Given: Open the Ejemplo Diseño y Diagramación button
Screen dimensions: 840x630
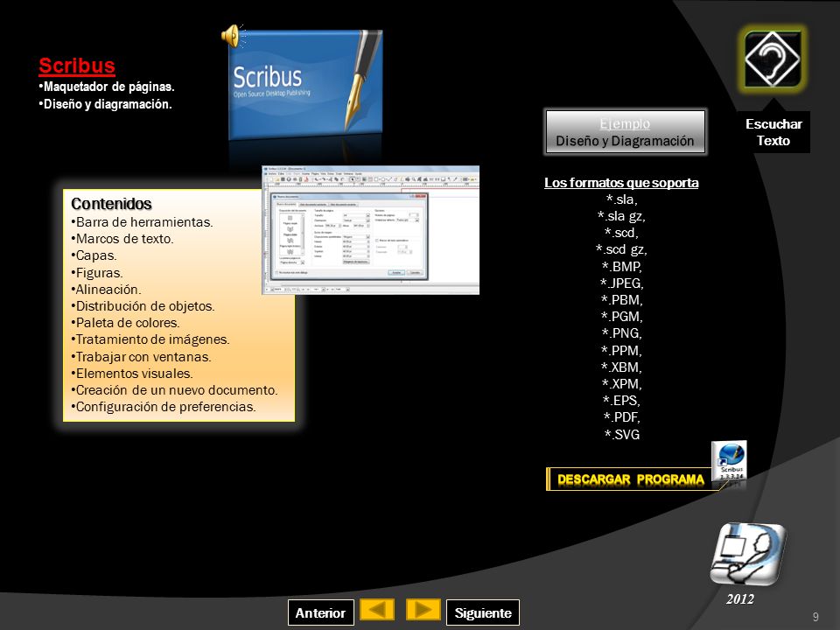Looking at the screenshot, I should coord(625,132).
